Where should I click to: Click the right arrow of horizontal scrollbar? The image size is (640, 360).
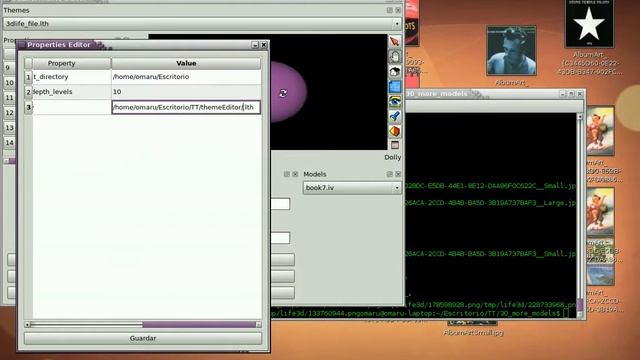pyautogui.click(x=258, y=324)
